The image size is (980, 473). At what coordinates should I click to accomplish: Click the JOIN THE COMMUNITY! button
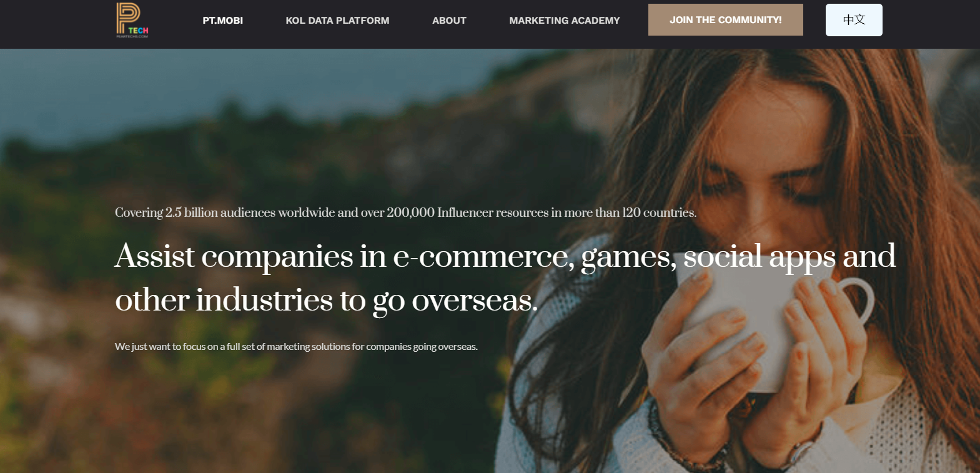pos(726,19)
